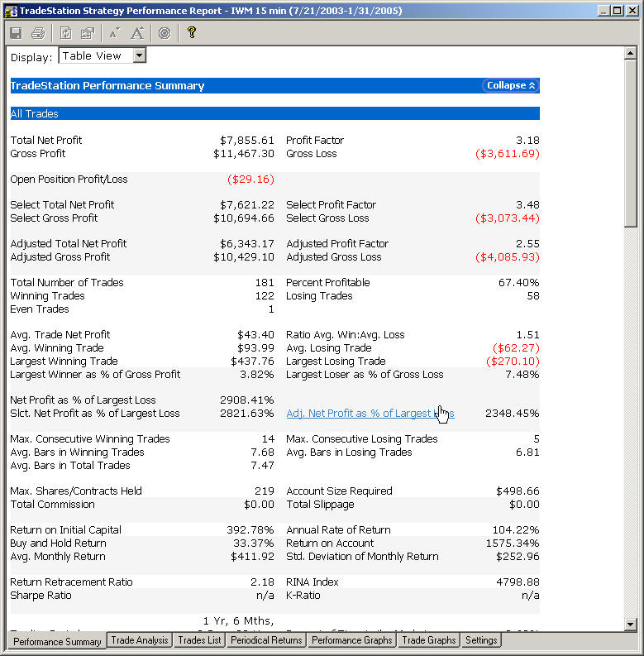This screenshot has width=644, height=656.
Task: Click Gross Loss value ($3,611.69)
Action: [x=508, y=154]
